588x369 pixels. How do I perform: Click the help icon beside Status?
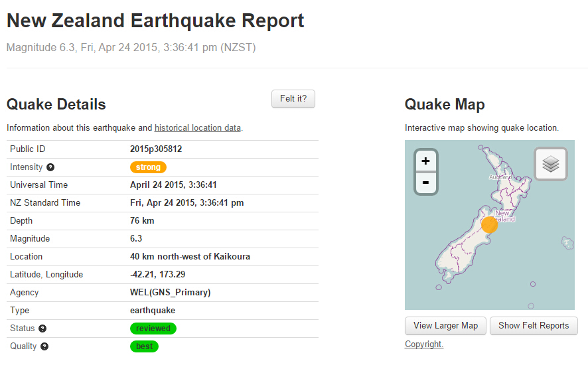pos(42,329)
